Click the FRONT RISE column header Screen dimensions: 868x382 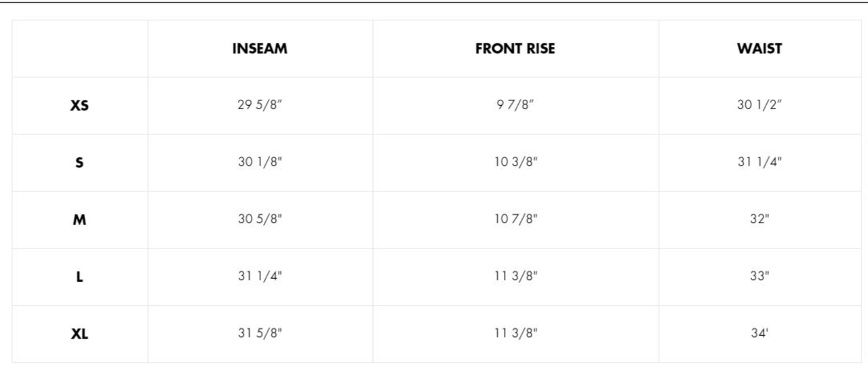tap(515, 49)
